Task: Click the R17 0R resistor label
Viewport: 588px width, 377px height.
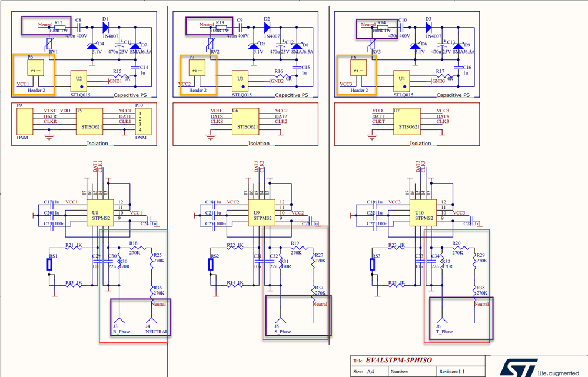Action: click(440, 71)
